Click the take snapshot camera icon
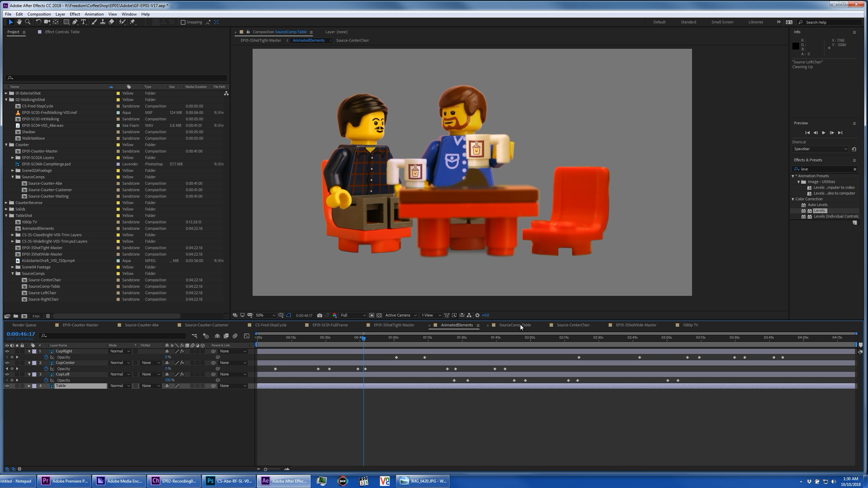Image resolution: width=868 pixels, height=488 pixels. (319, 316)
